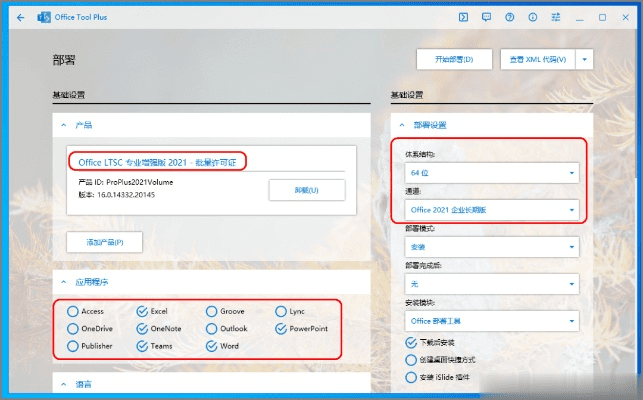This screenshot has width=643, height=400.
Task: Open the Office 2021 企业长期版 channel dropdown
Action: tap(490, 210)
